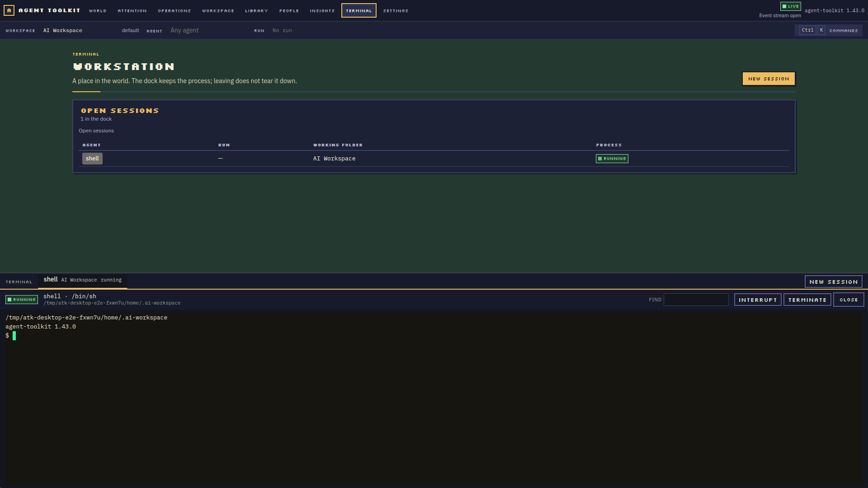Open the Operations section
The height and width of the screenshot is (488, 868).
click(174, 11)
